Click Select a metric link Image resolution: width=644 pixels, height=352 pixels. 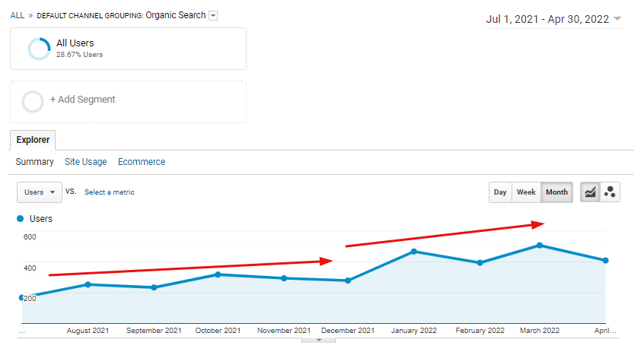(x=110, y=192)
